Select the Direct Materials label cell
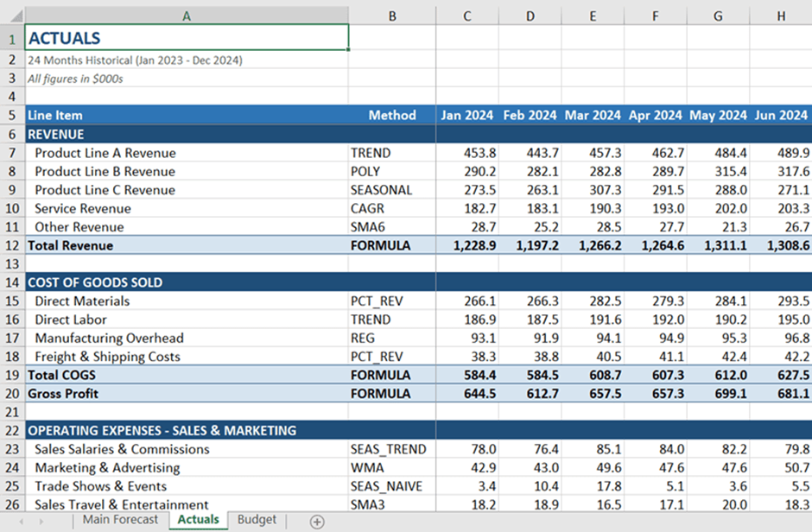This screenshot has width=812, height=532. point(187,301)
